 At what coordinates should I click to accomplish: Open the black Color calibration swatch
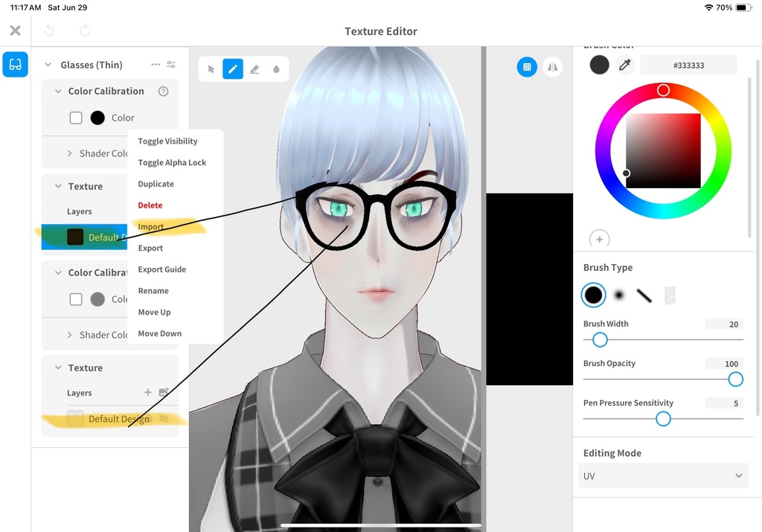coord(97,118)
